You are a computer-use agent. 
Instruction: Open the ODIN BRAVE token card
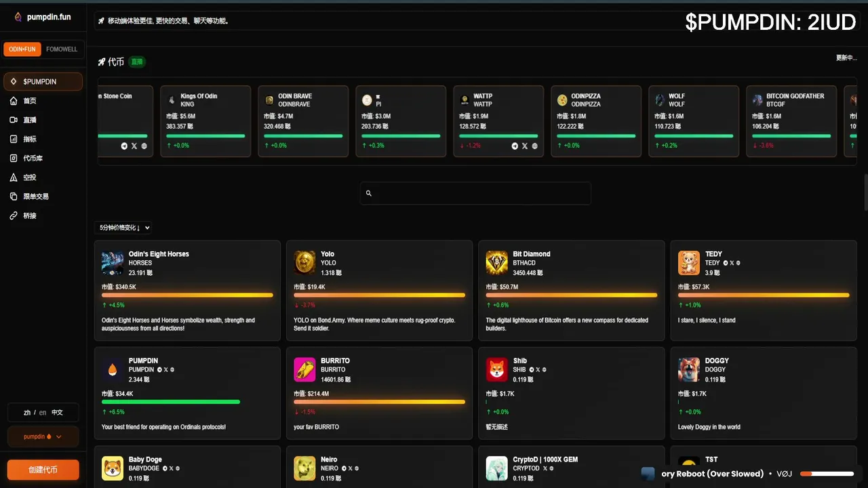(x=303, y=121)
